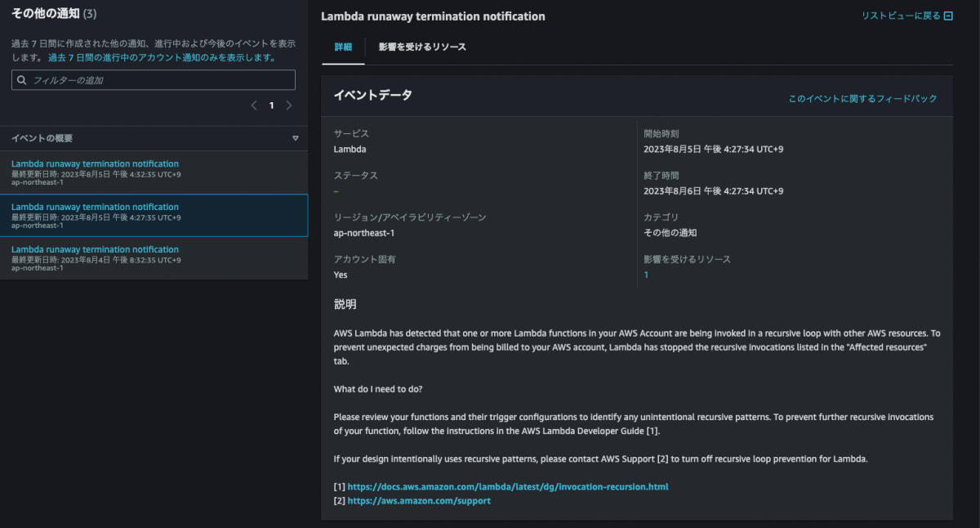
Task: Click the service value Lambda
Action: pos(350,150)
